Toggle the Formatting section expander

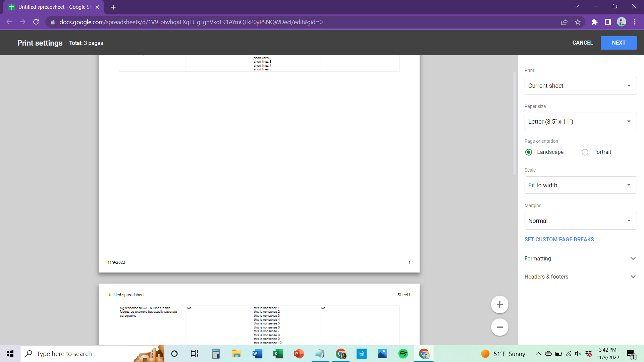[633, 258]
